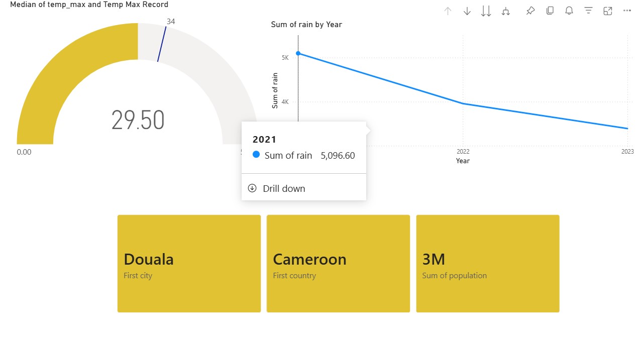
Task: Open filters on visual icon
Action: [x=588, y=11]
